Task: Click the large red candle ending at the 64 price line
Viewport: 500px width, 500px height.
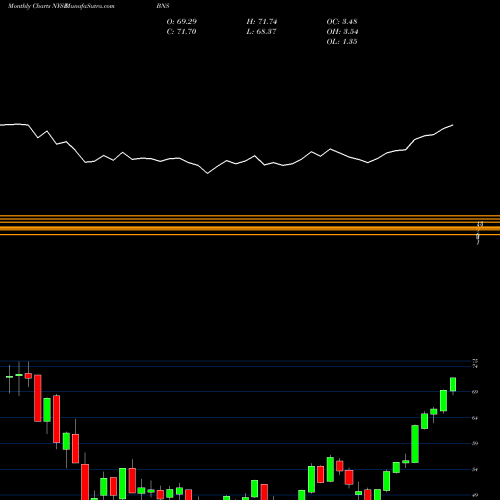Action: pyautogui.click(x=38, y=398)
